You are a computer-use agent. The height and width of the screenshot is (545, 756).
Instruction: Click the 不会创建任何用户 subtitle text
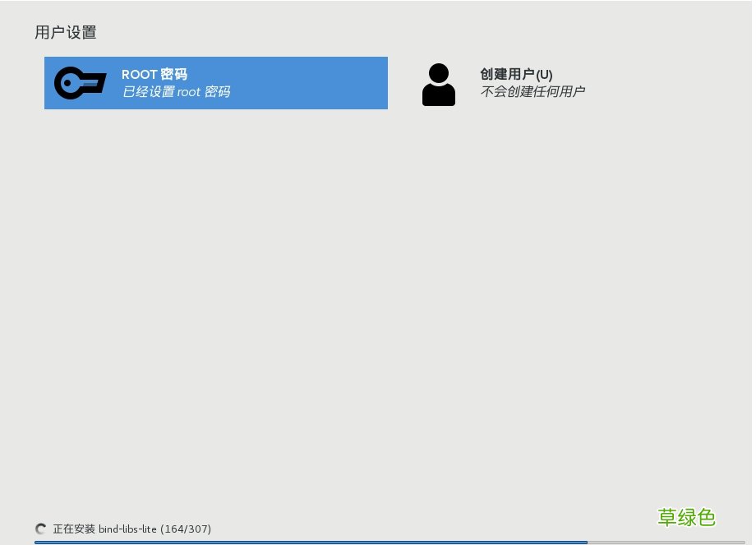[532, 91]
